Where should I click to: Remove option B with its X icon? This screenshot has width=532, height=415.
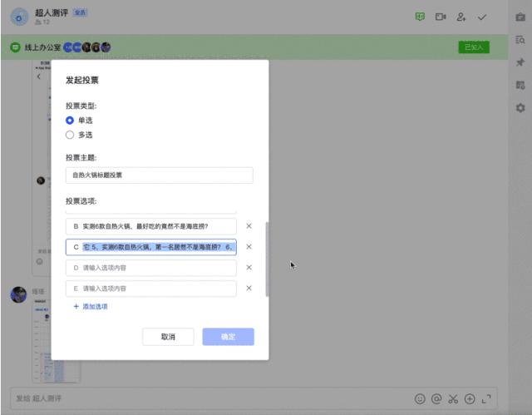pos(249,226)
